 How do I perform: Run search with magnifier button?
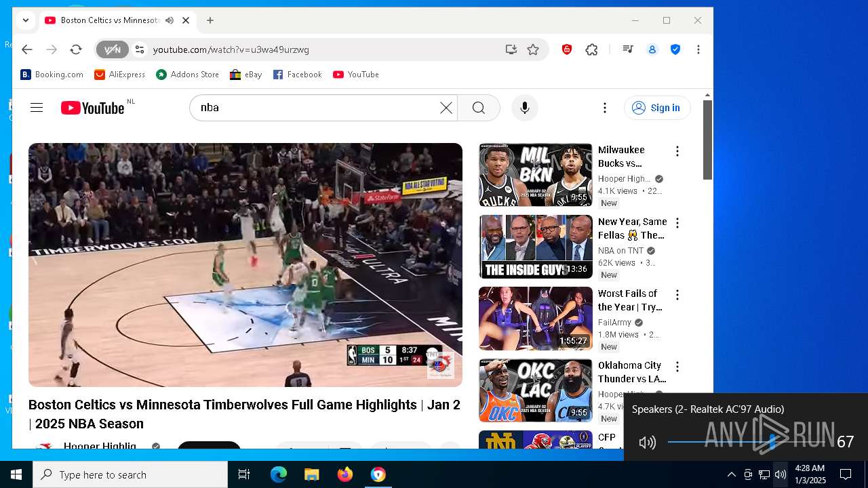coord(479,108)
